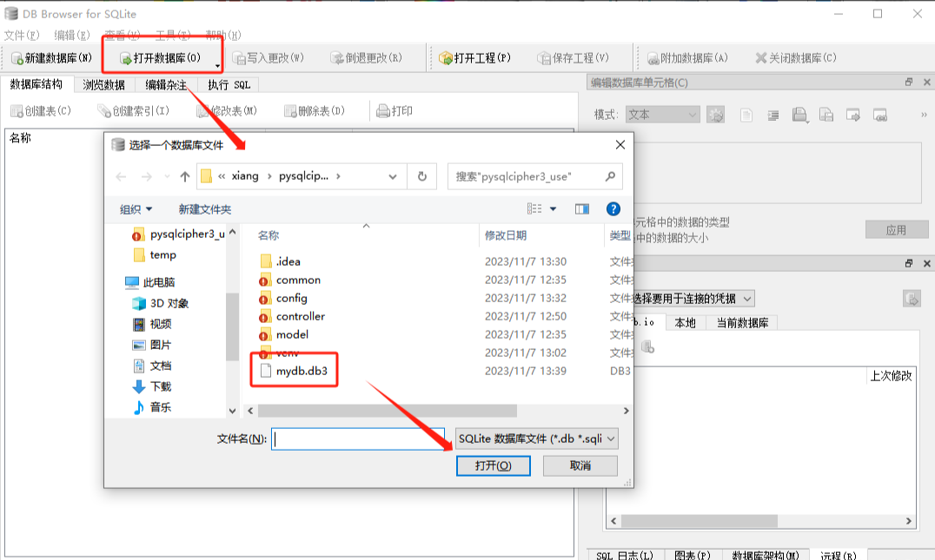
Task: Click the 删除表 (Delete Table) button
Action: [x=315, y=111]
